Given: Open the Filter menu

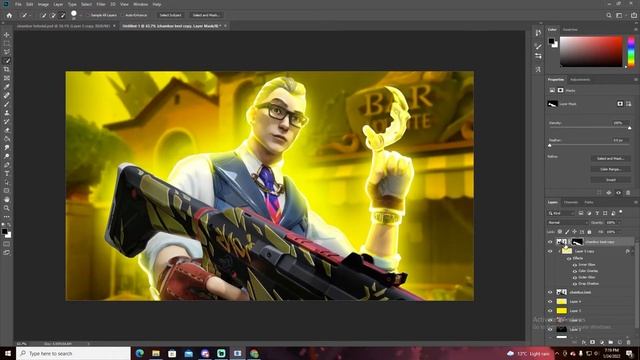Looking at the screenshot, I should (101, 4).
